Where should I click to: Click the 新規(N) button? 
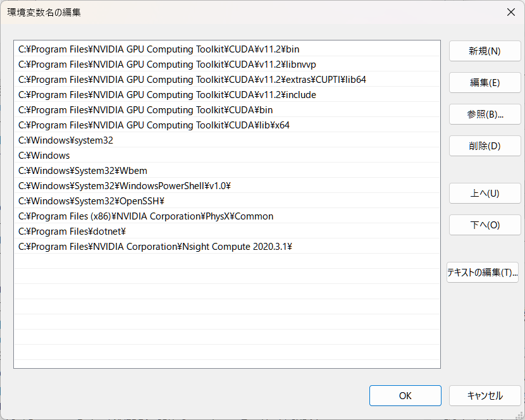tap(485, 51)
